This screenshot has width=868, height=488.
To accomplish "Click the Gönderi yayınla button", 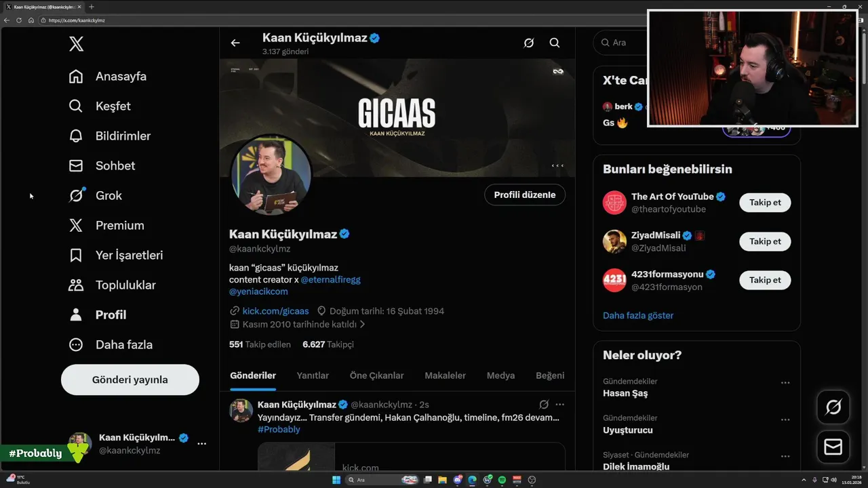I will point(130,380).
